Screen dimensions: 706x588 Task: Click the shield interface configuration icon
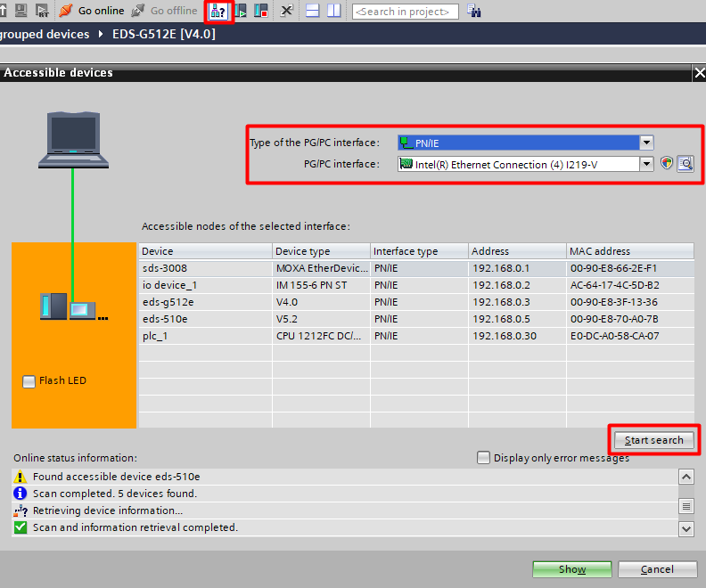(667, 163)
